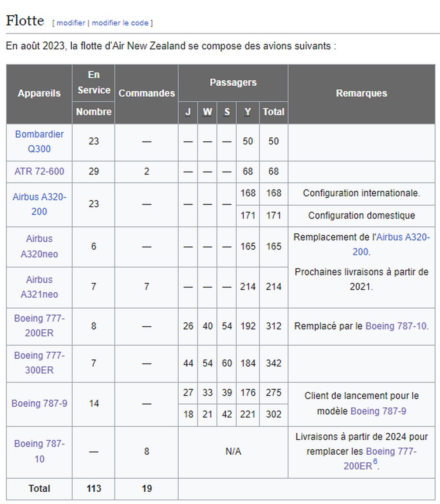Image resolution: width=440 pixels, height=504 pixels.
Task: Click Boeing 787-9 in Appareils column
Action: pos(39,403)
